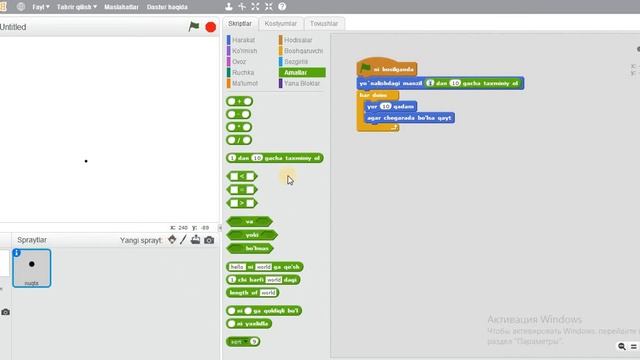The width and height of the screenshot is (640, 360).
Task: Click the division operator block
Action: [239, 140]
